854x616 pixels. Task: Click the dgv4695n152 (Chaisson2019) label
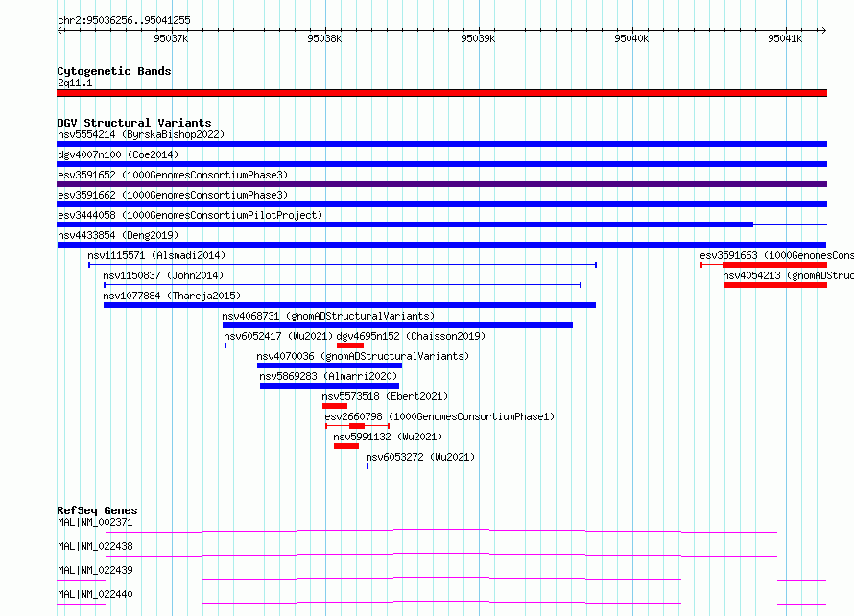(411, 336)
